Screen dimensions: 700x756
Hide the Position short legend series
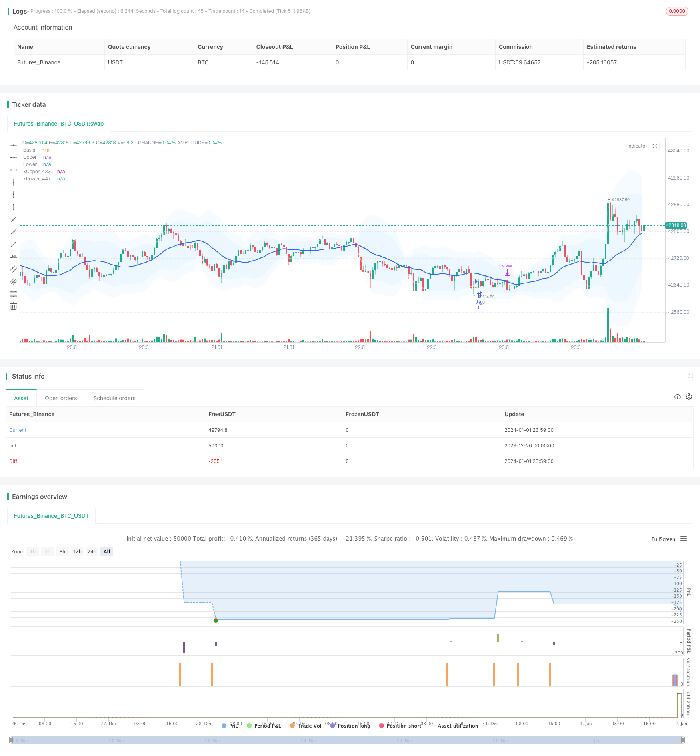[x=400, y=726]
